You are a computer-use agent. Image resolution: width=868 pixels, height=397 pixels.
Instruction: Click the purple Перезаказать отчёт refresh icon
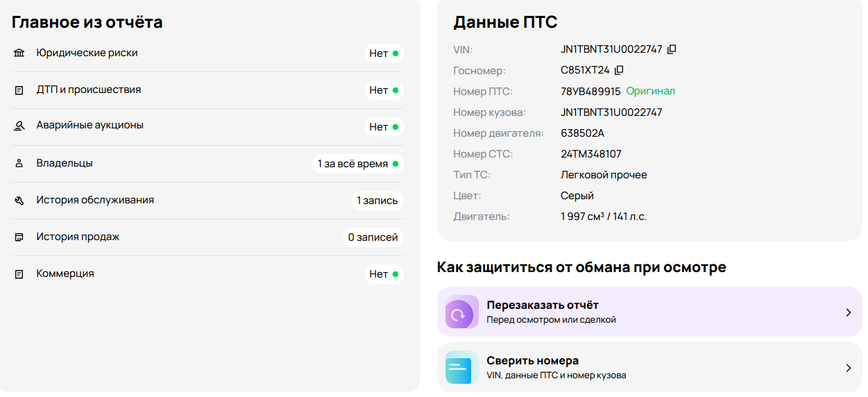tap(458, 313)
